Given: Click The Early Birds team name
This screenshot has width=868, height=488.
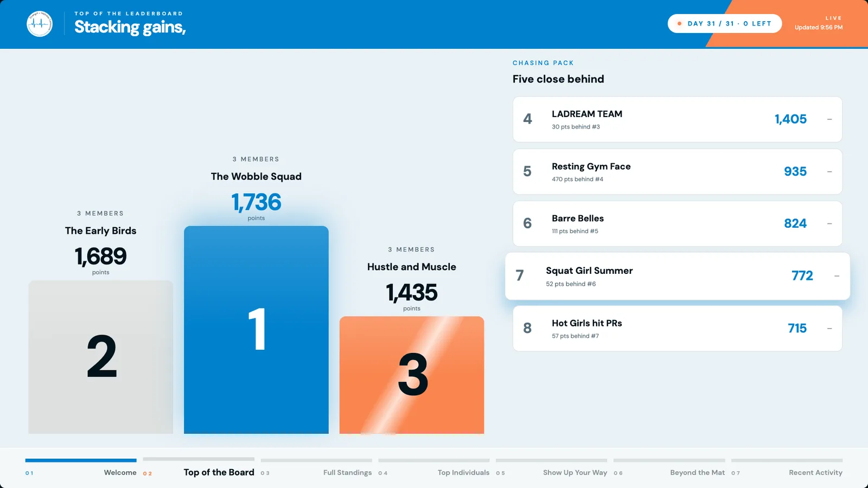Looking at the screenshot, I should 101,230.
